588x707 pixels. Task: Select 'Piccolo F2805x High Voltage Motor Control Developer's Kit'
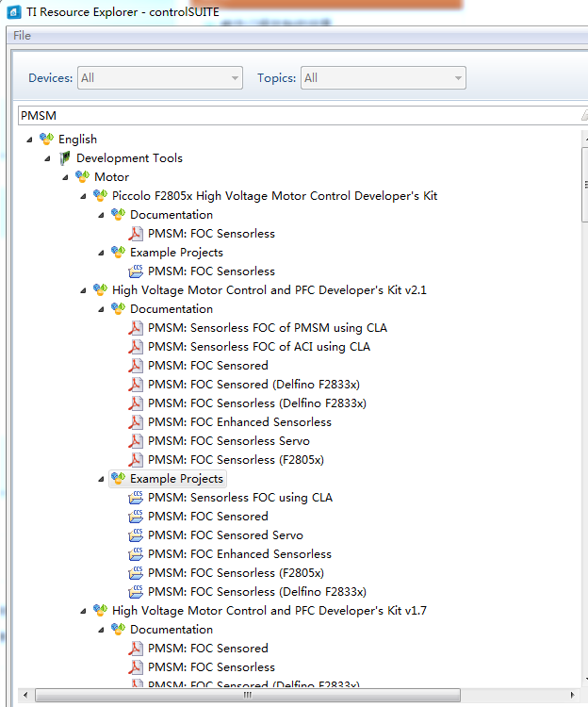tap(275, 196)
